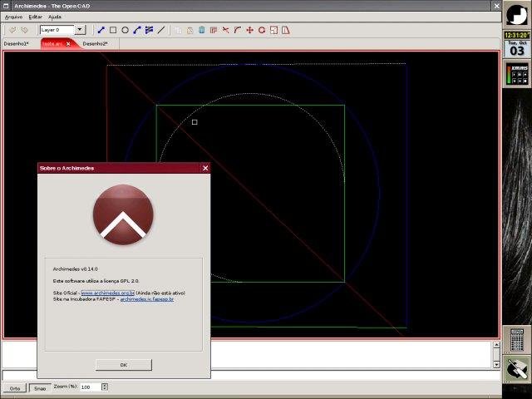Click the Zoom percentage input field
Image resolution: width=532 pixels, height=399 pixels.
click(x=90, y=387)
